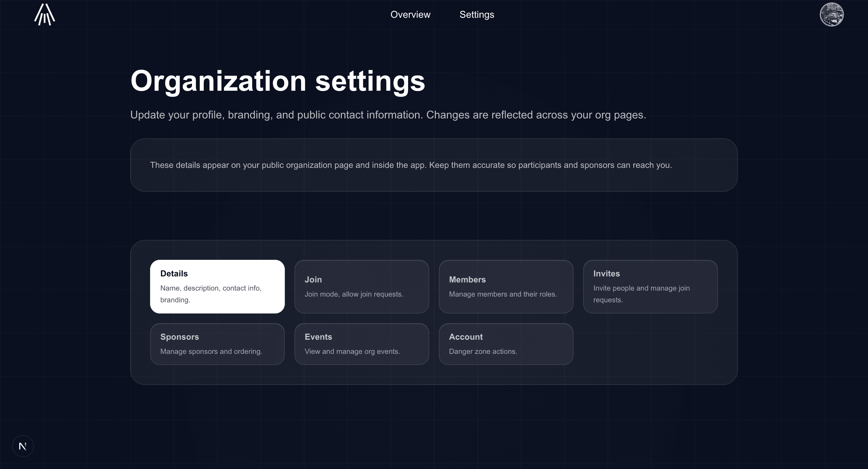Viewport: 868px width, 469px height.
Task: Click 'View and manage org events.' text
Action: (x=352, y=351)
